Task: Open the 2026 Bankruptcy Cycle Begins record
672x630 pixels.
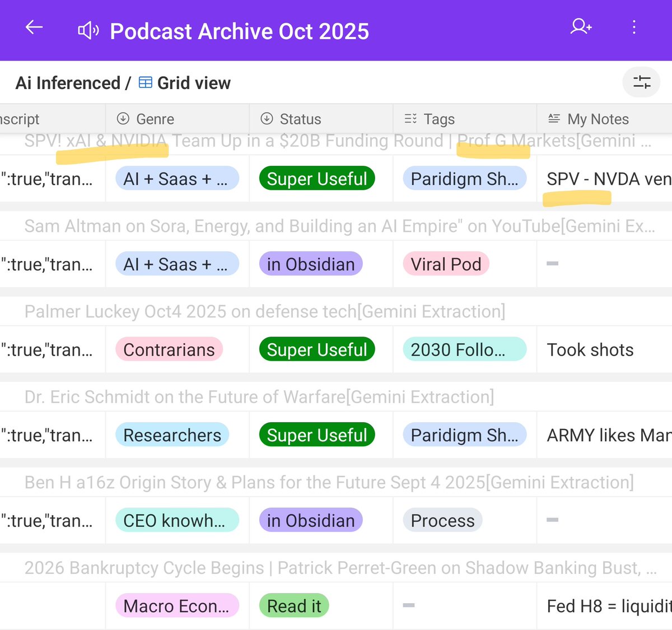Action: [340, 568]
